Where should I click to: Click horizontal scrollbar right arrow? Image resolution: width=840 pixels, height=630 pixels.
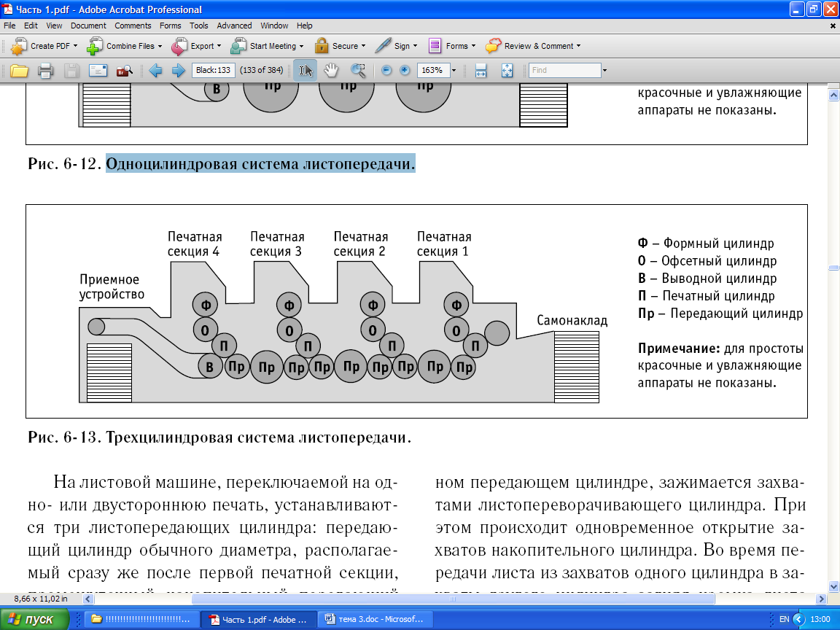[821, 599]
